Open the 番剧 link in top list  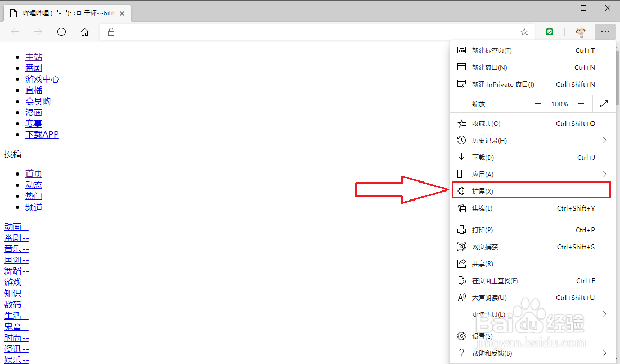(x=34, y=68)
